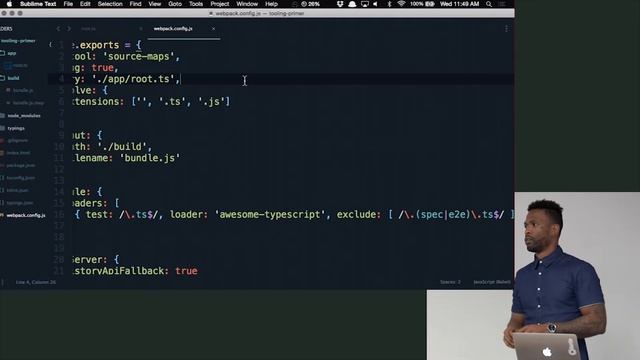Screen dimensions: 640x360
Task: Open index.html in the sidebar
Action: click(18, 153)
